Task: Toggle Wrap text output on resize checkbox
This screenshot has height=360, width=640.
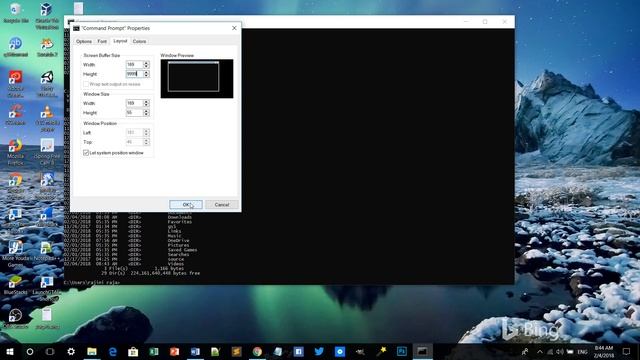Action: tap(86, 84)
